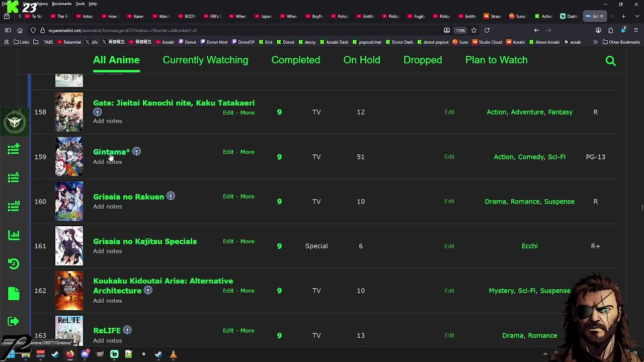Click the Ecchi genre tag
This screenshot has height=362, width=644.
point(529,246)
